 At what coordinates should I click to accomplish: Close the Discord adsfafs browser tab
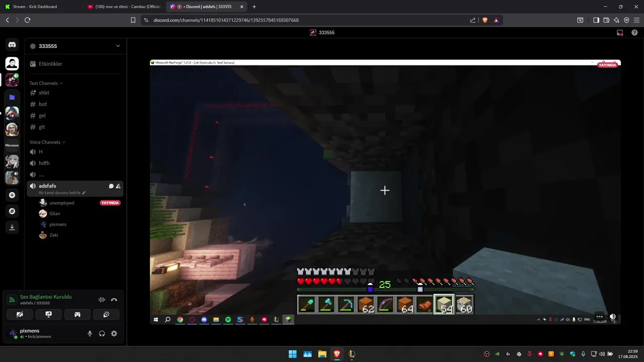point(242,7)
